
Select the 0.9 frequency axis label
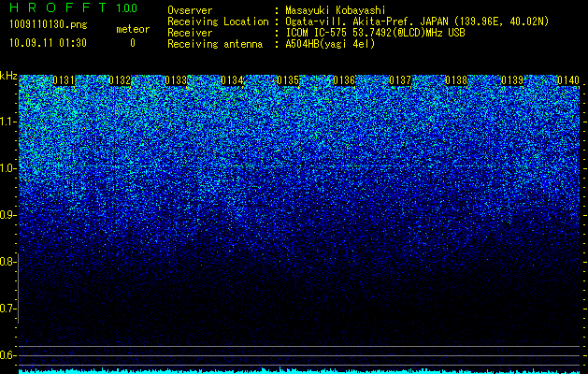click(x=7, y=215)
